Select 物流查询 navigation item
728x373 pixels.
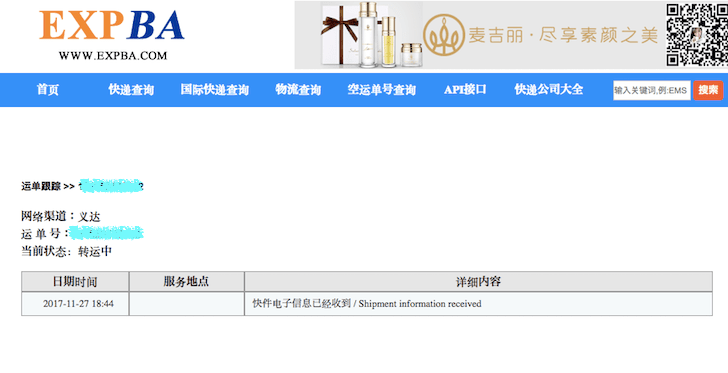[x=298, y=90]
